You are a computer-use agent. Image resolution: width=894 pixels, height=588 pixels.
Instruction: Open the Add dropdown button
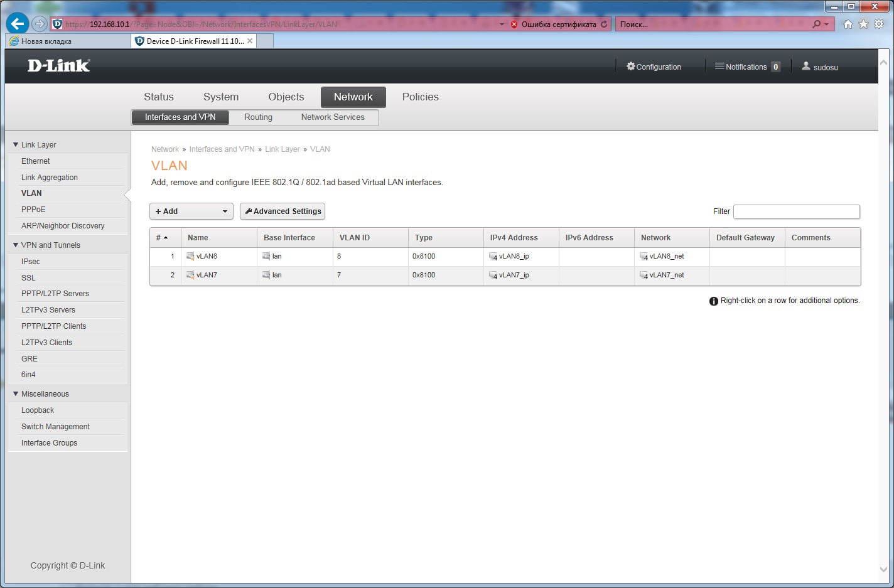pos(191,211)
